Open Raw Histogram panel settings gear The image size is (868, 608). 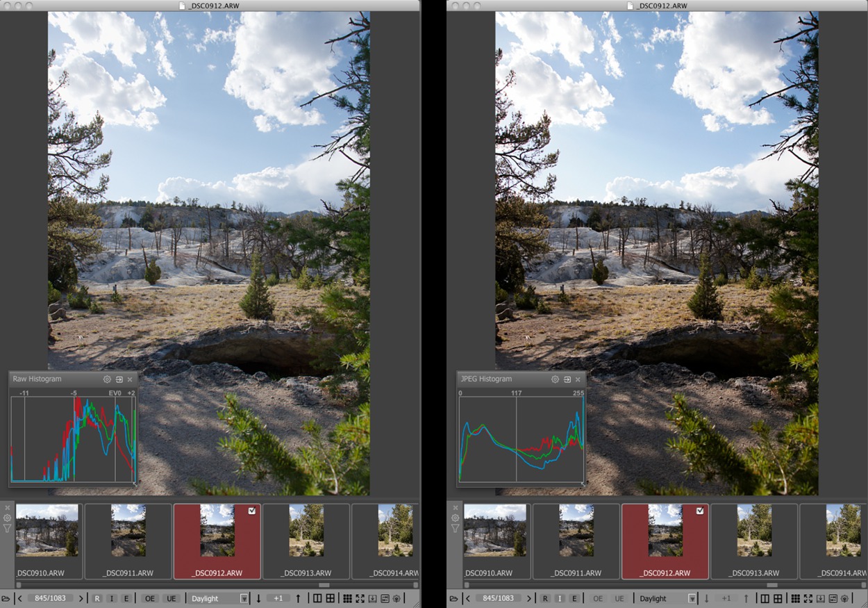(107, 379)
